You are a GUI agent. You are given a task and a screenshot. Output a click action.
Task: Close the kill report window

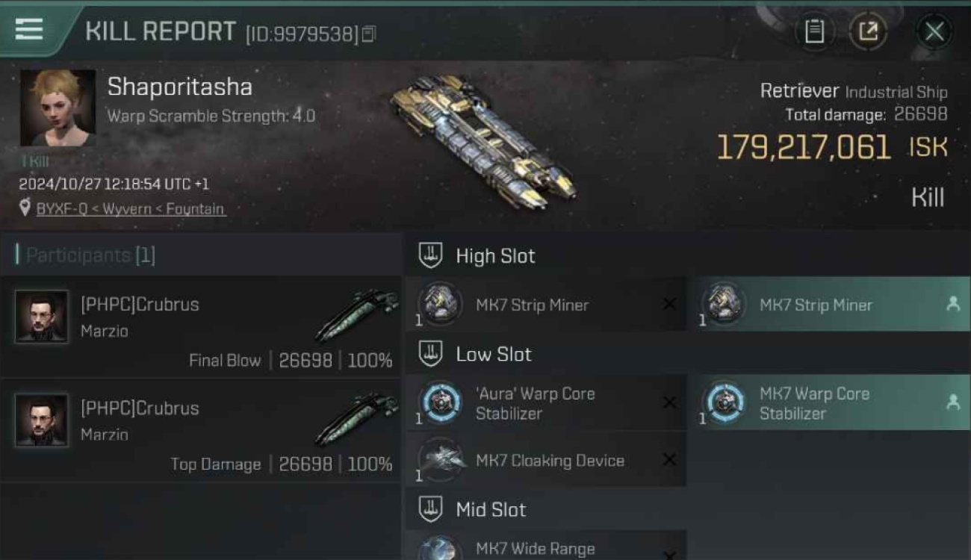(x=934, y=32)
